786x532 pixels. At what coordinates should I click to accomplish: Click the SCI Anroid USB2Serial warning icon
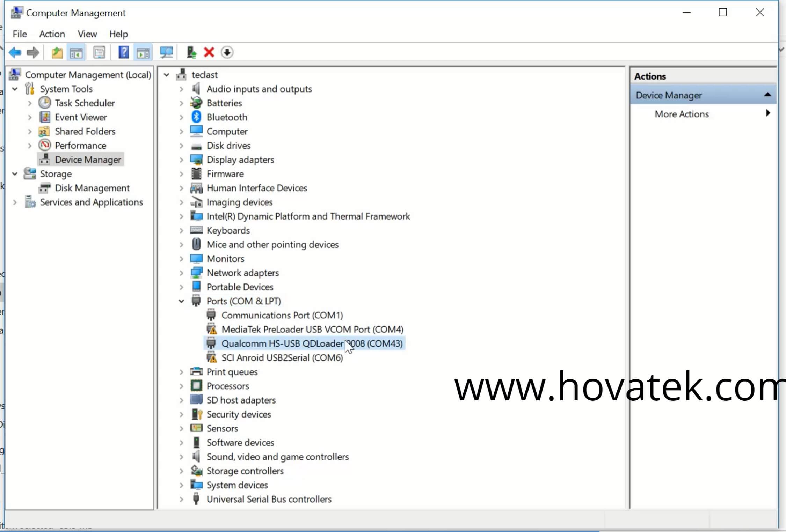pos(211,357)
